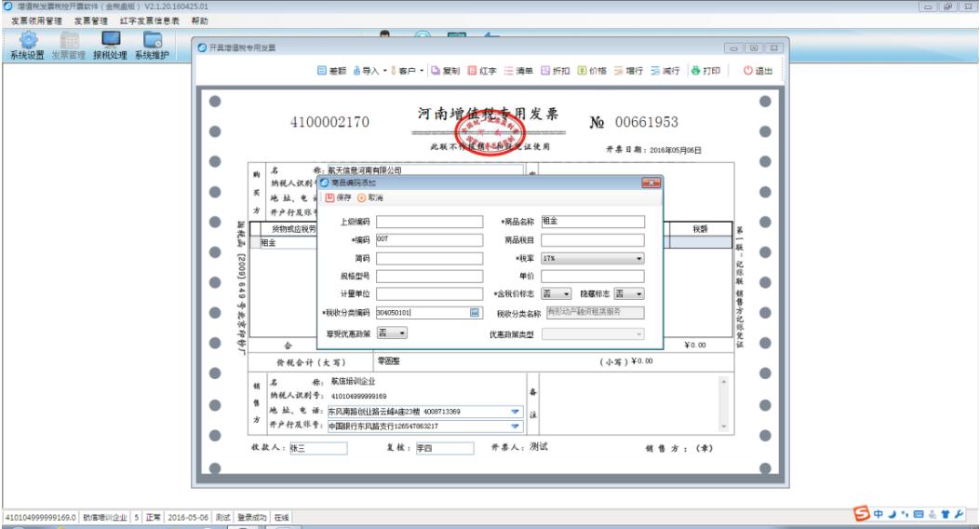The image size is (980, 529).
Task: Open the 发票管理 menu bar item
Action: point(90,20)
